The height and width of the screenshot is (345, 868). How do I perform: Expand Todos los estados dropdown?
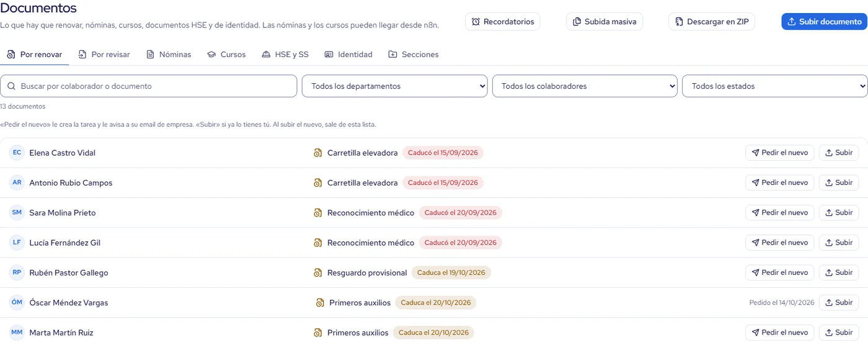tap(775, 86)
